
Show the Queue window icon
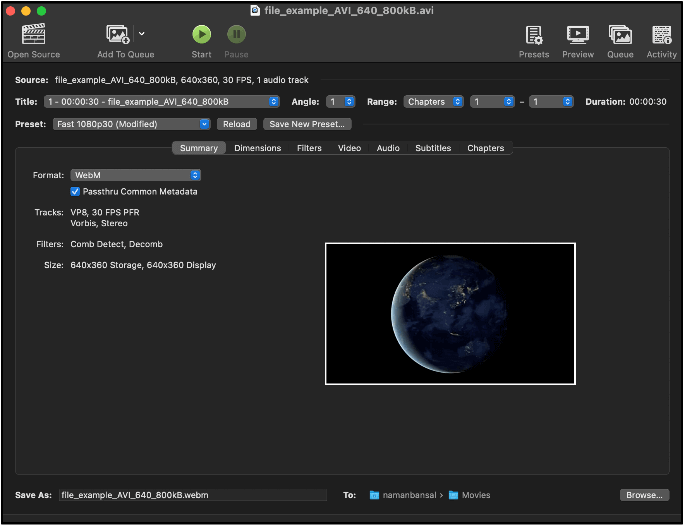click(x=620, y=35)
